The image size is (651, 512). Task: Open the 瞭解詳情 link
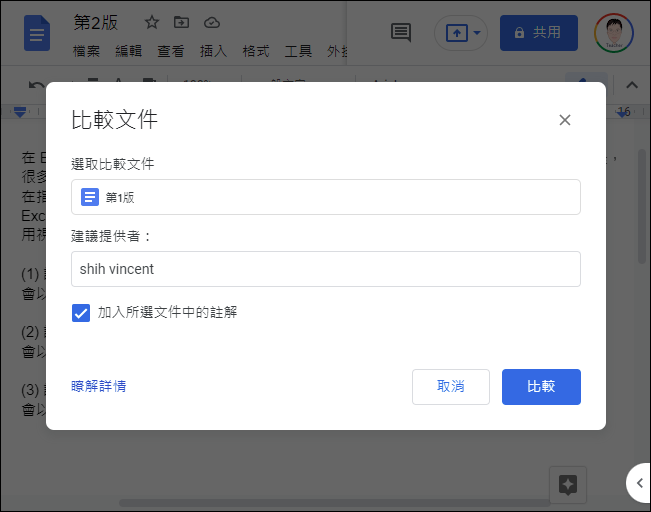(x=98, y=386)
